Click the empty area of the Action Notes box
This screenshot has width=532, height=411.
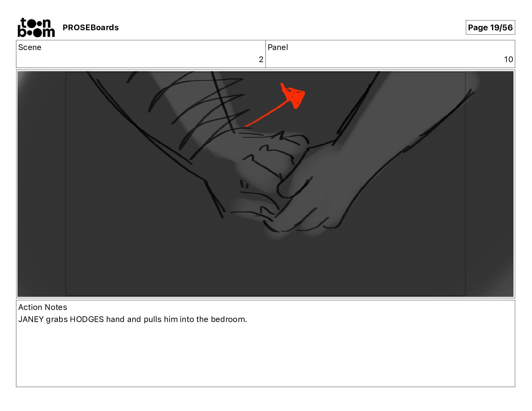(x=265, y=356)
